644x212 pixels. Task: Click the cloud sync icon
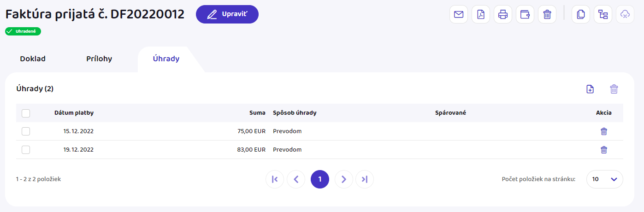pos(625,14)
